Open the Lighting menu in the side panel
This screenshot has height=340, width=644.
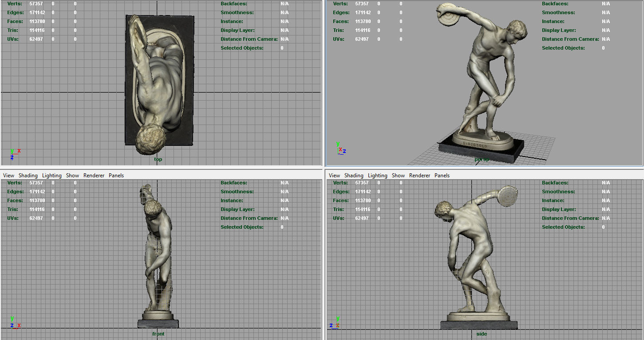coord(378,176)
